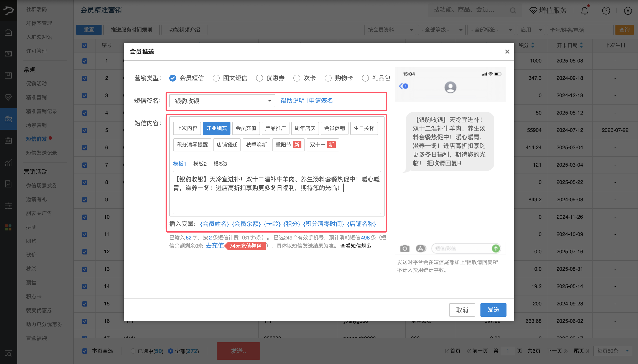
Task: Click the notification bell icon
Action: click(x=584, y=10)
